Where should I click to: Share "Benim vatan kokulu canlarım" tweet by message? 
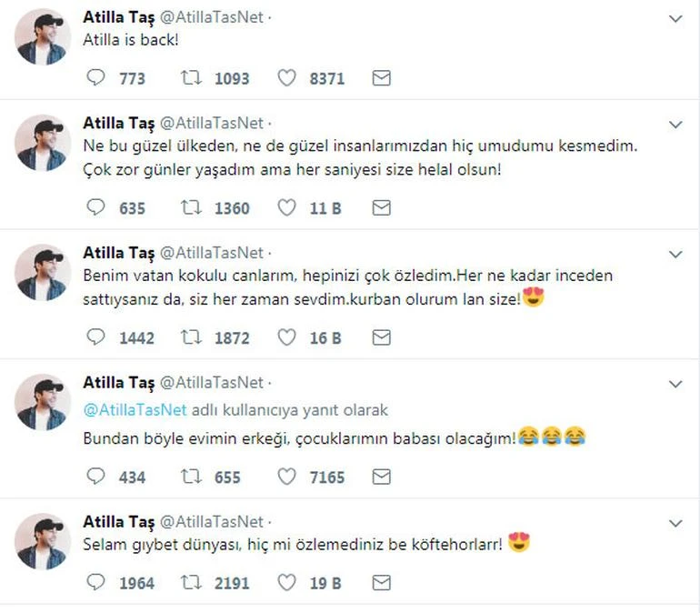(x=382, y=337)
